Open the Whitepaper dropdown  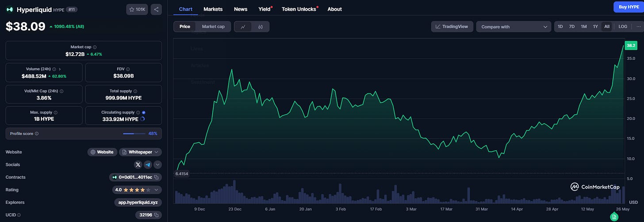coord(140,152)
